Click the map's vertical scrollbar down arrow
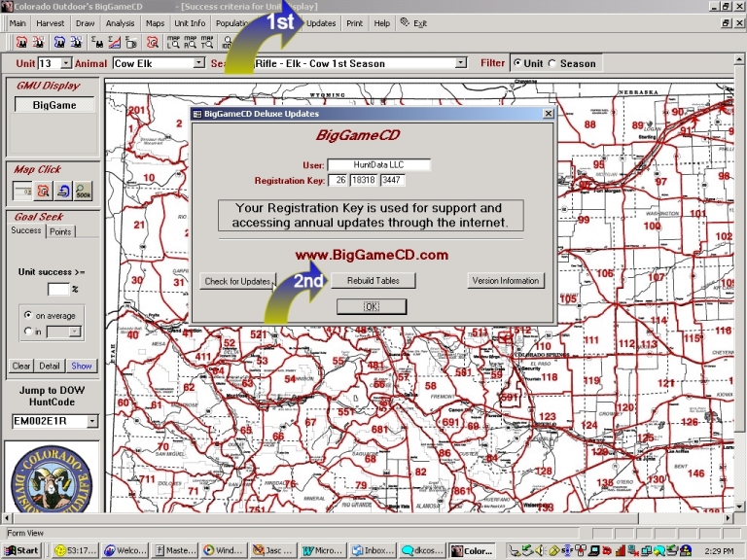 pos(739,507)
